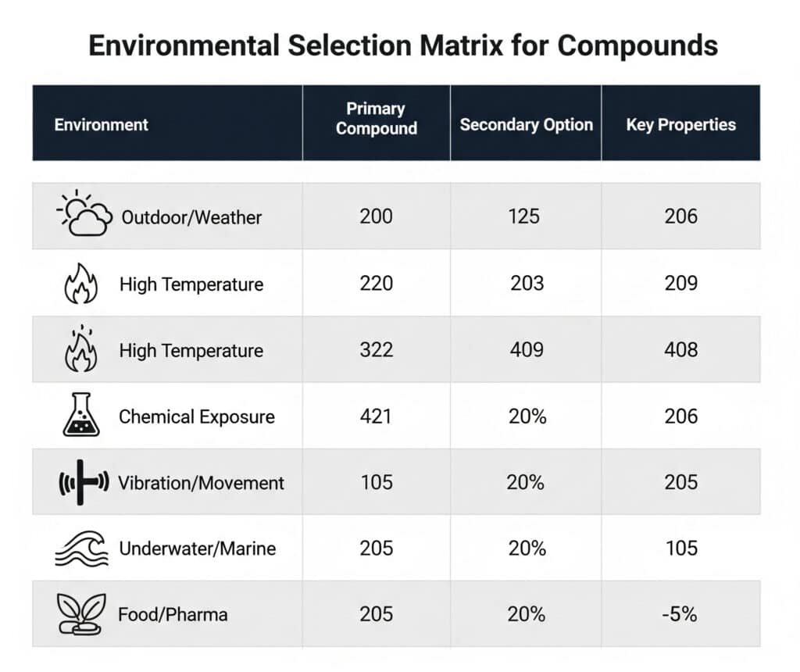The width and height of the screenshot is (800, 672).
Task: Click the Underwater/Marine label
Action: pyautogui.click(x=197, y=549)
